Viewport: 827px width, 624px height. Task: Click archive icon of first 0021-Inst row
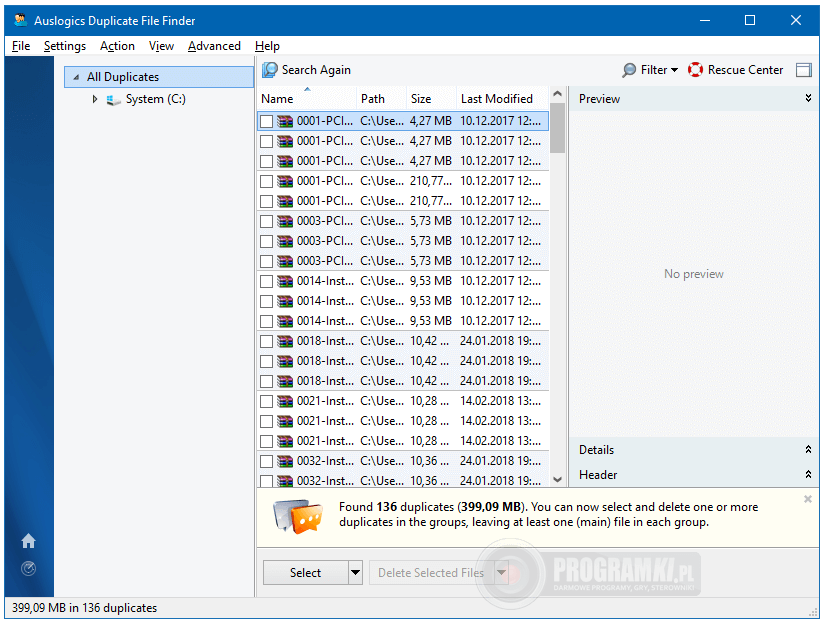[x=285, y=401]
